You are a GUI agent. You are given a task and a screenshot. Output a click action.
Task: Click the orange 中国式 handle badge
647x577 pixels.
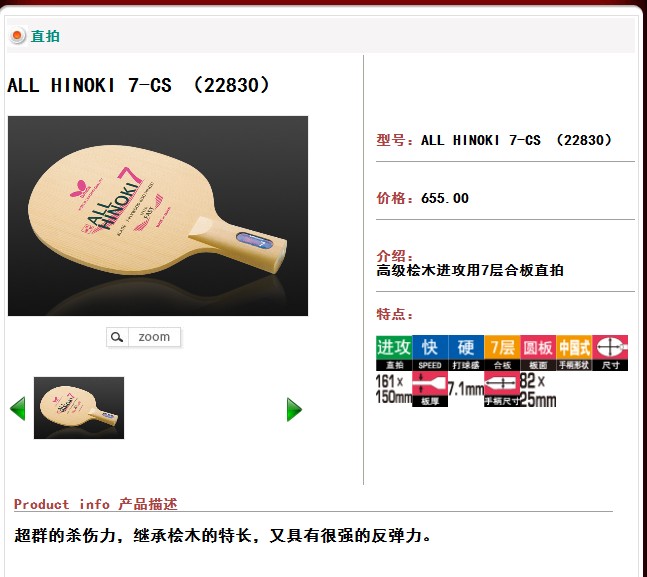[574, 353]
